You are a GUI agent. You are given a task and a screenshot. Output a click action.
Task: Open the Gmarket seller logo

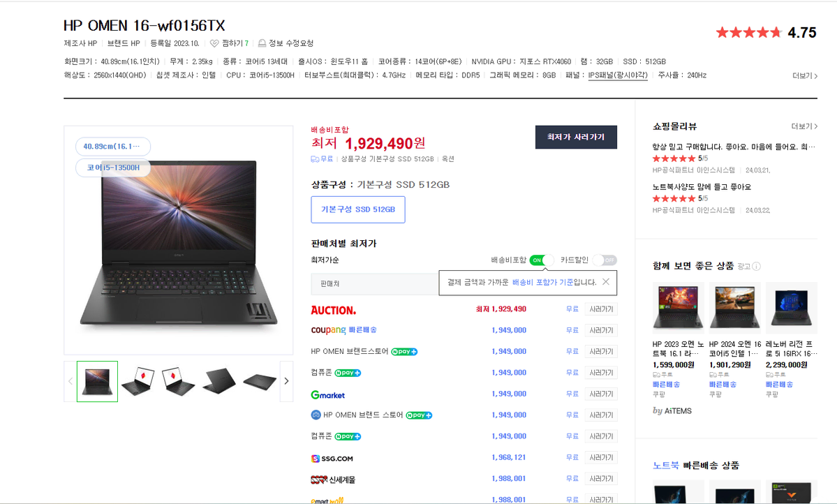coord(328,394)
